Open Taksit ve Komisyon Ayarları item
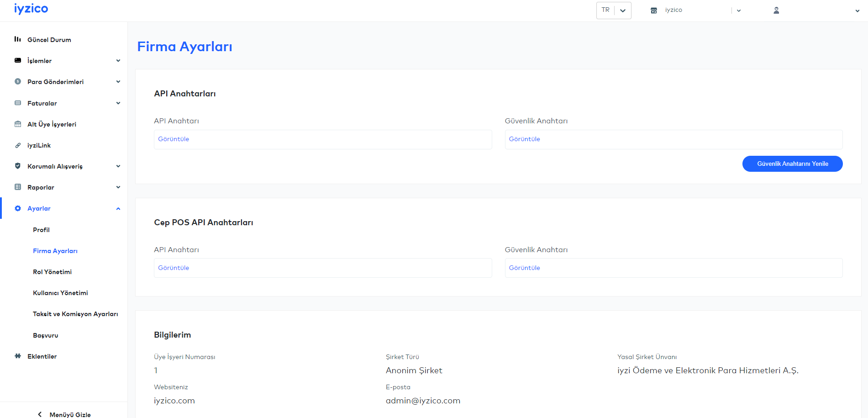Viewport: 868px width, 418px height. (75, 314)
